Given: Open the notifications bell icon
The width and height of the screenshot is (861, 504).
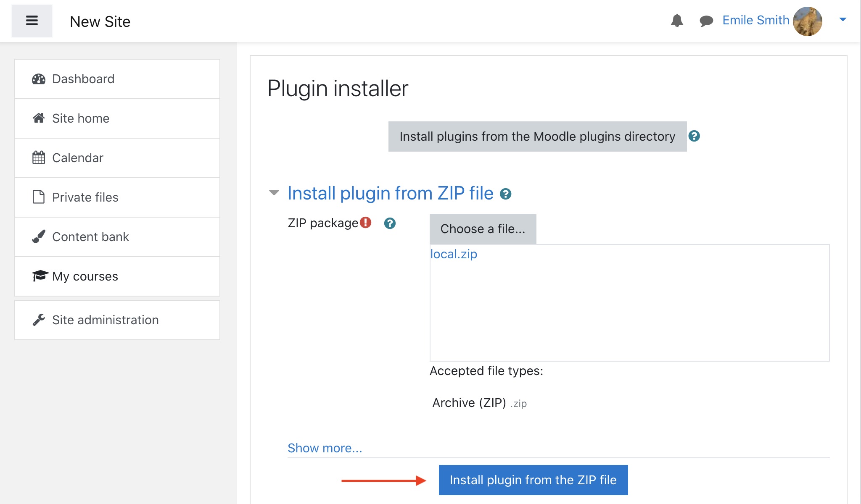Looking at the screenshot, I should coord(677,20).
